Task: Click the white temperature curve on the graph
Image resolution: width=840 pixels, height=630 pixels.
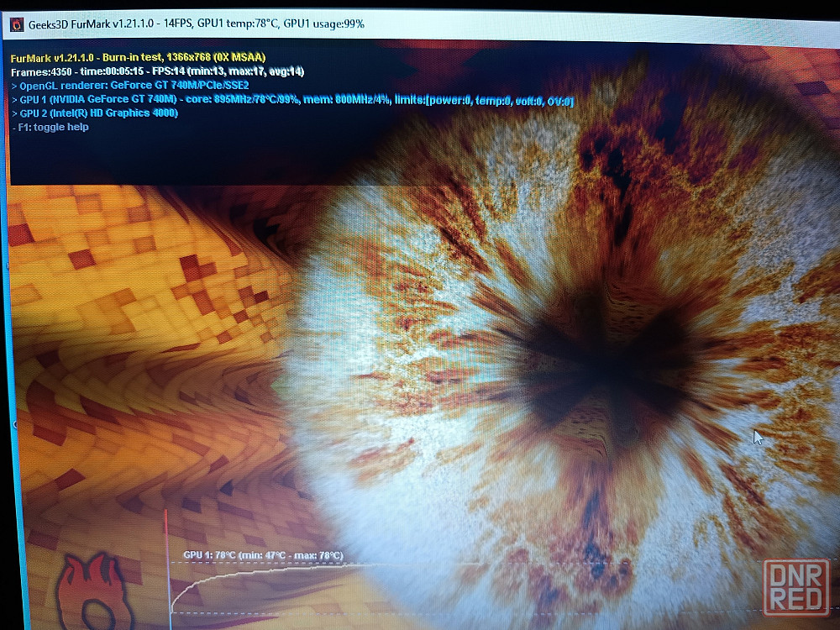Action: tap(252, 572)
